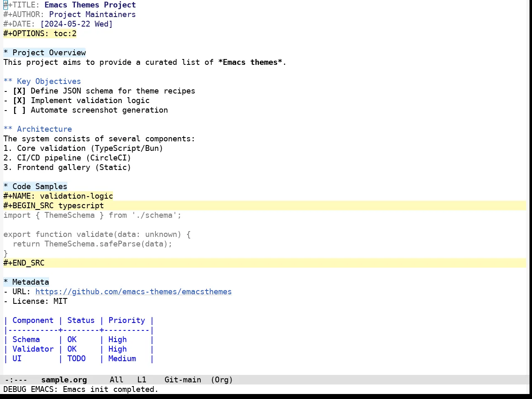Viewport: 532px width, 399px height.
Task: Collapse the 'Metadata' heading
Action: [26, 282]
